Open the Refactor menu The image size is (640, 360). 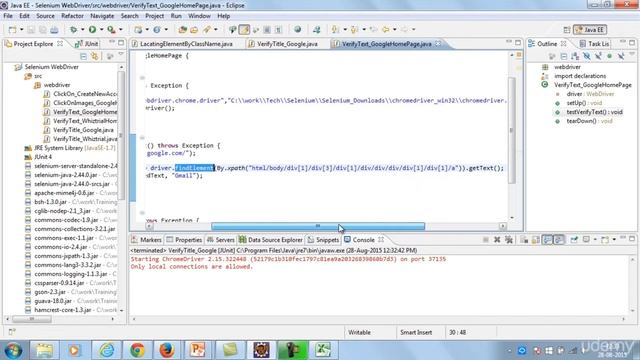(x=72, y=16)
